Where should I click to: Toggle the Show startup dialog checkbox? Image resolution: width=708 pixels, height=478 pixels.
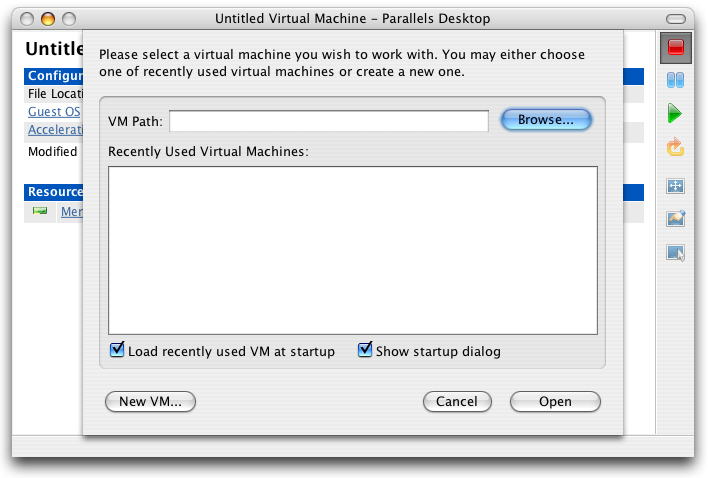(x=365, y=349)
